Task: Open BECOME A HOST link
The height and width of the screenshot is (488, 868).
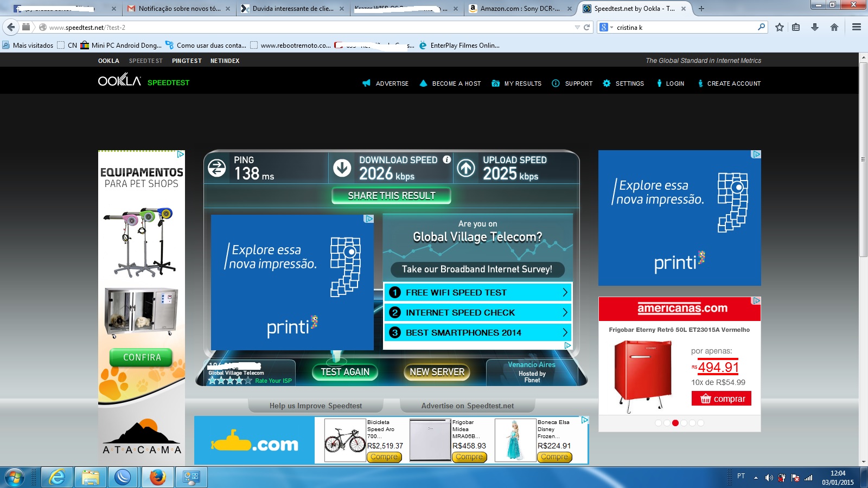Action: click(457, 84)
